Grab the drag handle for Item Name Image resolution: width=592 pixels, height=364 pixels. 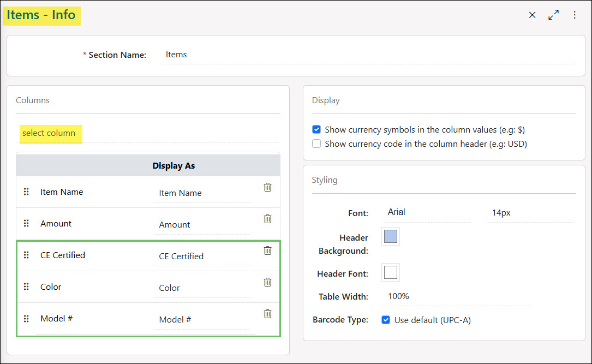(26, 192)
